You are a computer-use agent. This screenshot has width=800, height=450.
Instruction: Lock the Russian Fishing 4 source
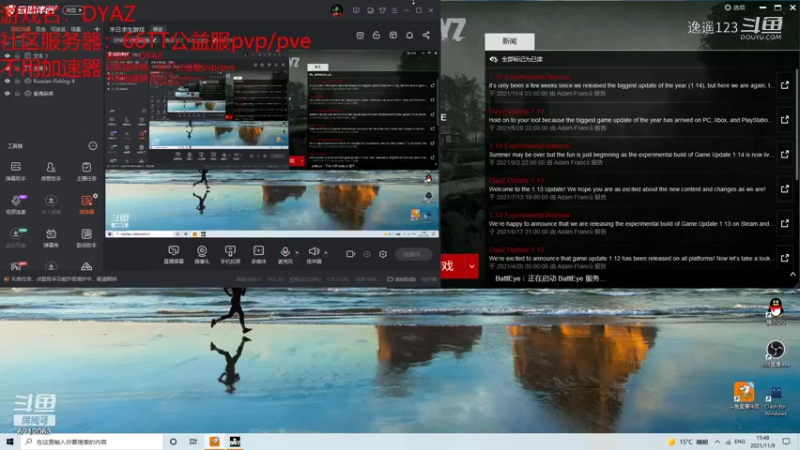[17, 81]
